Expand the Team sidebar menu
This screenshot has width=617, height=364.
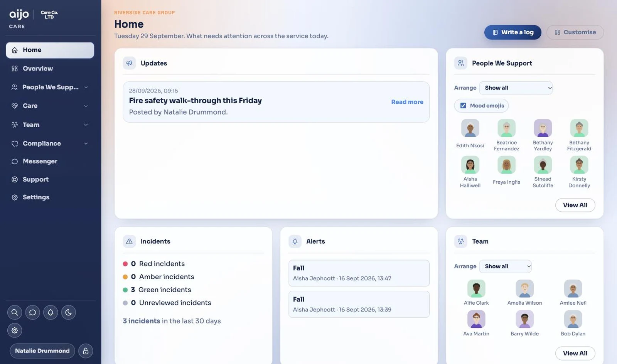pyautogui.click(x=50, y=125)
